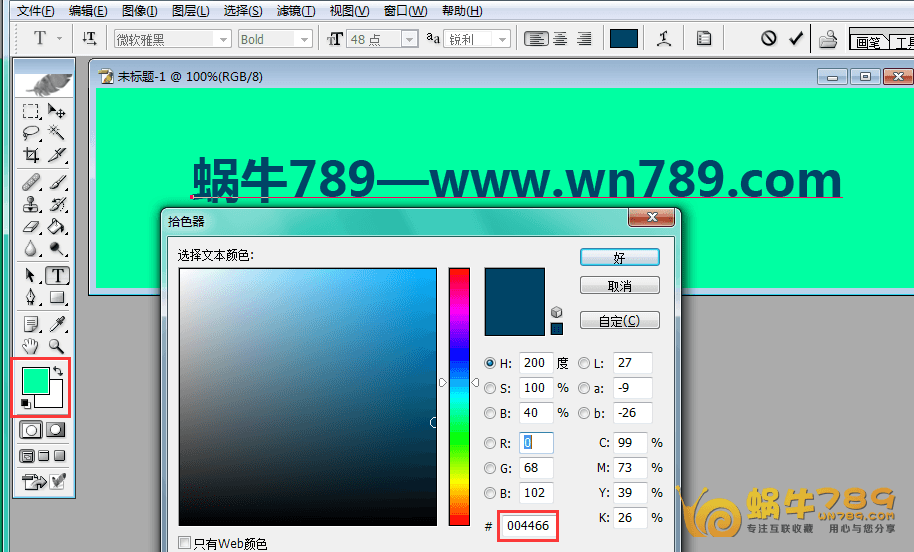
Task: Click the 取消 button
Action: (x=619, y=286)
